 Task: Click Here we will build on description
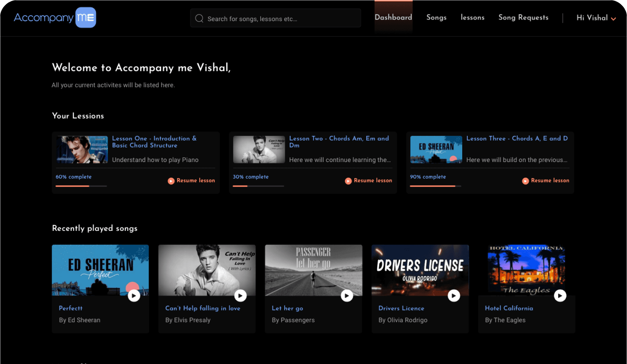[x=517, y=160]
